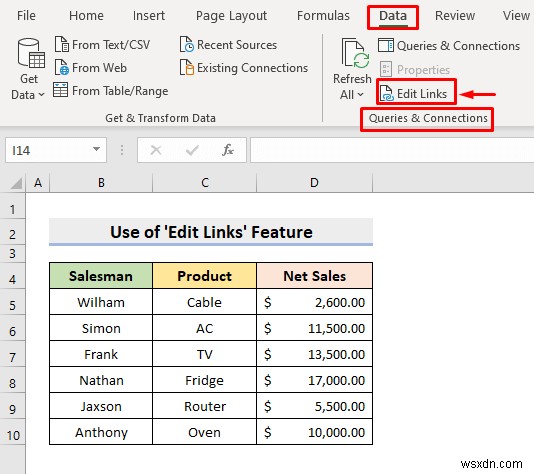Switch to the Page Layout tab
Image resolution: width=534 pixels, height=474 pixels.
click(231, 16)
